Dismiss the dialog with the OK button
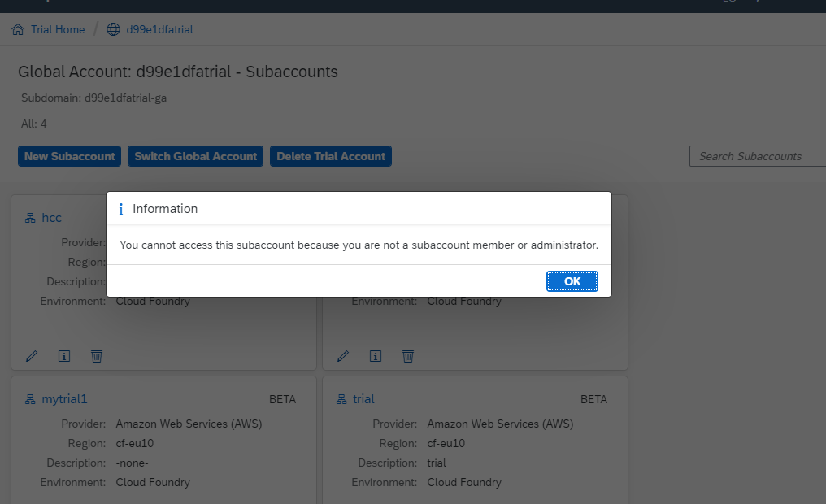This screenshot has height=504, width=826. pyautogui.click(x=572, y=280)
